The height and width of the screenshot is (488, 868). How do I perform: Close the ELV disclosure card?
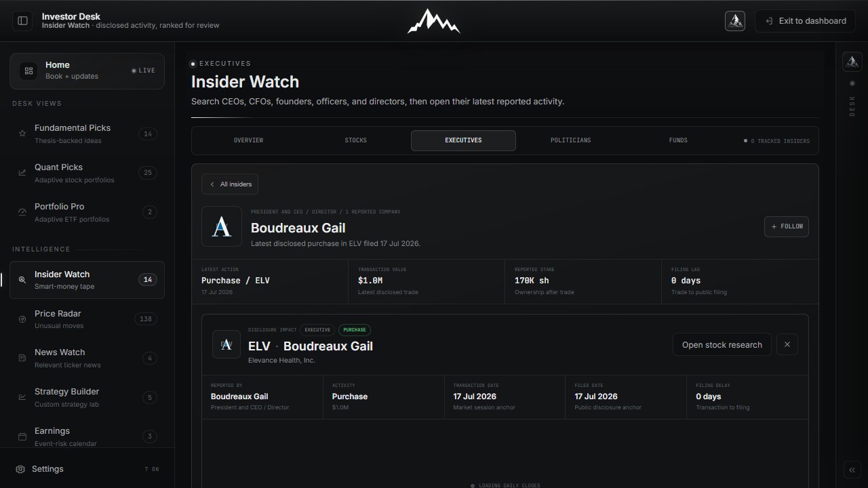tap(787, 344)
